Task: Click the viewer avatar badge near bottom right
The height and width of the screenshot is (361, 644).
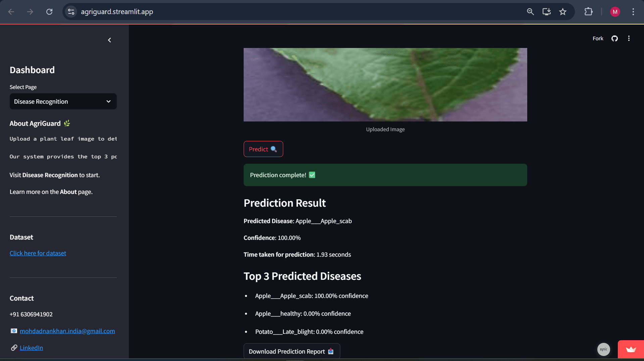Action: 603,349
